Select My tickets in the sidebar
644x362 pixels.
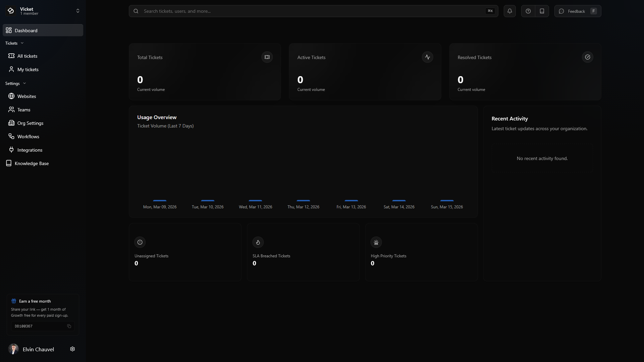(x=28, y=69)
